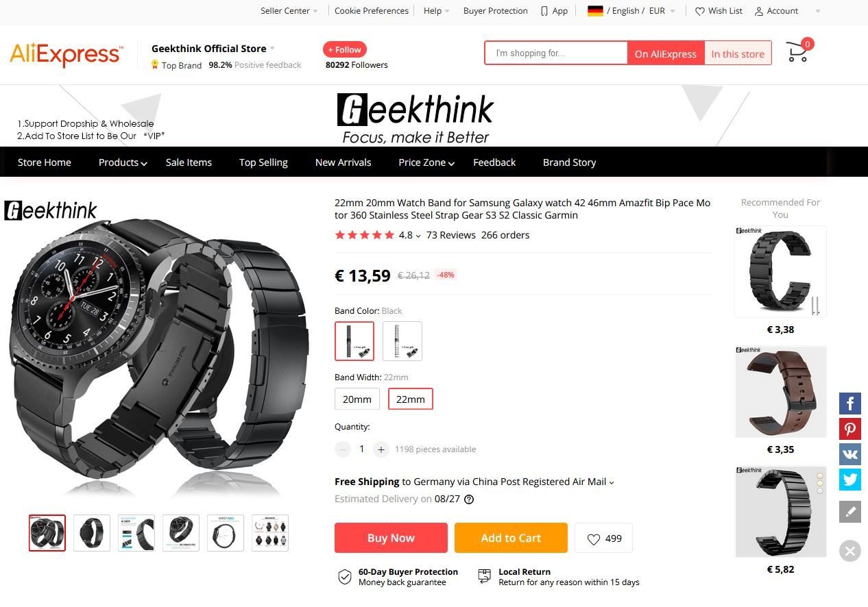This screenshot has width=868, height=607.
Task: Open the Top Selling store tab
Action: [x=263, y=162]
